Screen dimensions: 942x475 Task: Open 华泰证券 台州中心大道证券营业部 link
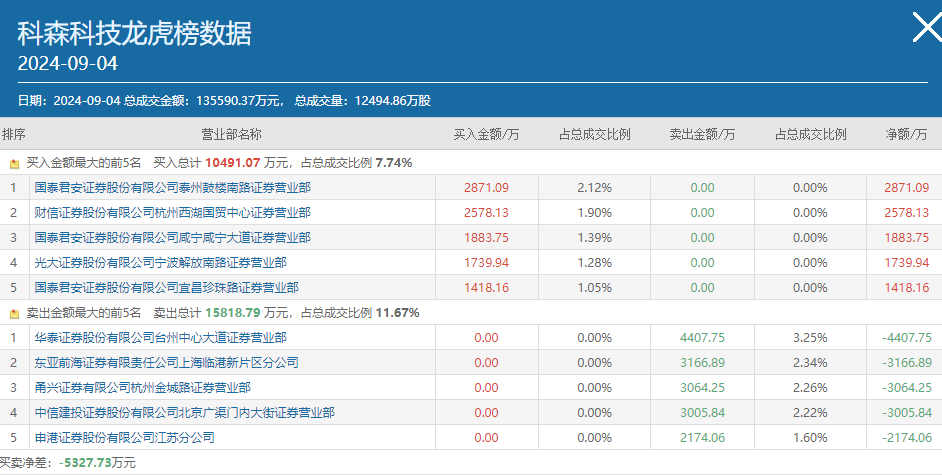(x=160, y=338)
